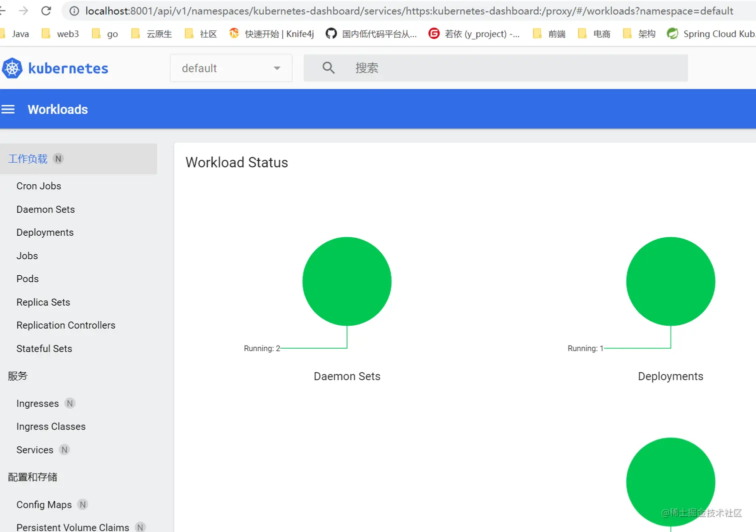
Task: Open Pods in the sidebar
Action: pos(27,279)
